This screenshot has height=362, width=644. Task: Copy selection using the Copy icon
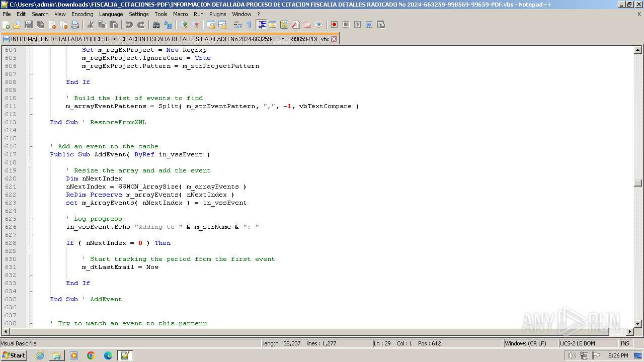[x=102, y=25]
